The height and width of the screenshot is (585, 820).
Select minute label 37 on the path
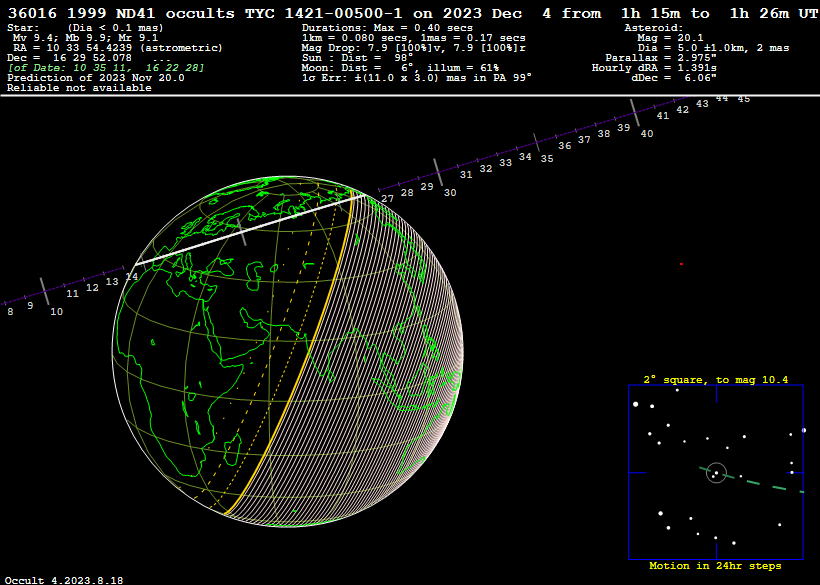pyautogui.click(x=584, y=140)
